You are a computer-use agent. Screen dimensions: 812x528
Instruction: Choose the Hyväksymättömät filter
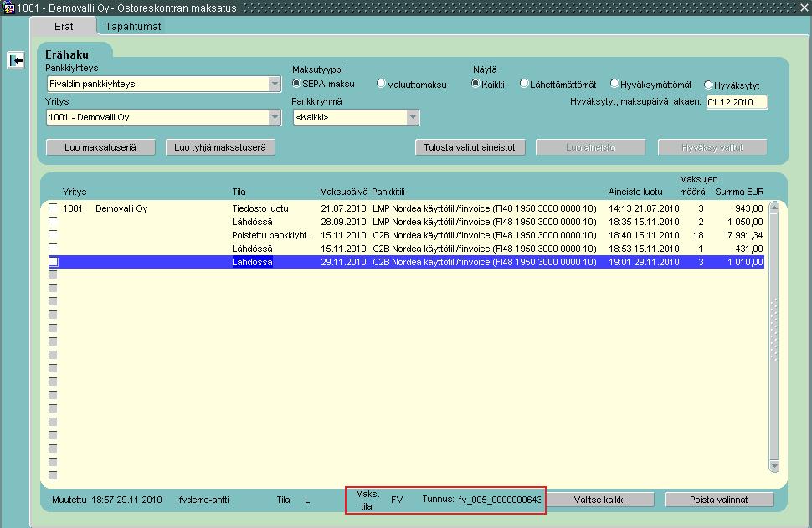(x=614, y=84)
